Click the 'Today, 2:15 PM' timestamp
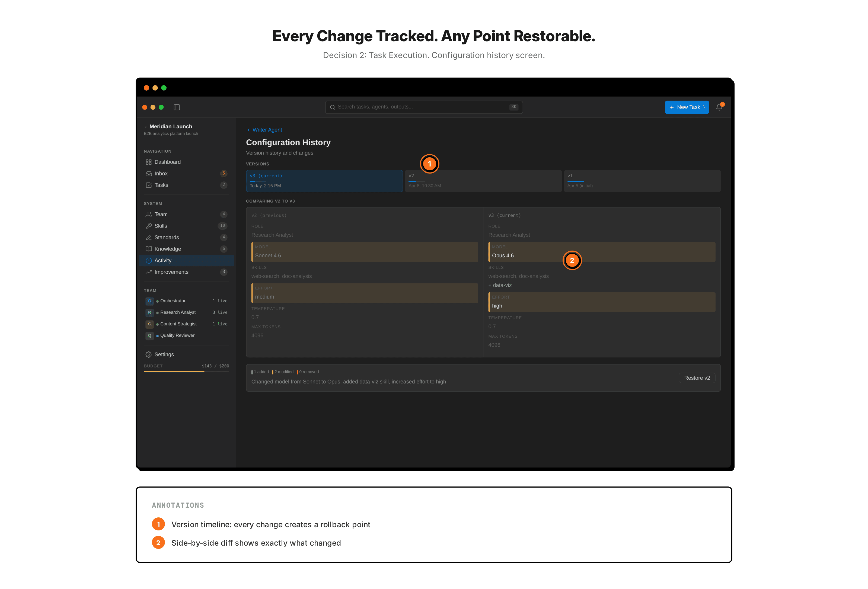Image resolution: width=868 pixels, height=589 pixels. pyautogui.click(x=265, y=186)
